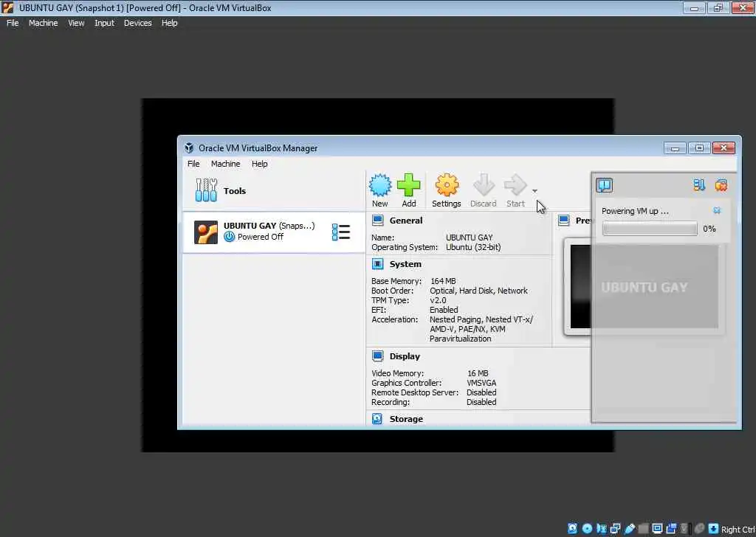Click the '0%' progress percentage text
756x537 pixels.
pyautogui.click(x=709, y=229)
